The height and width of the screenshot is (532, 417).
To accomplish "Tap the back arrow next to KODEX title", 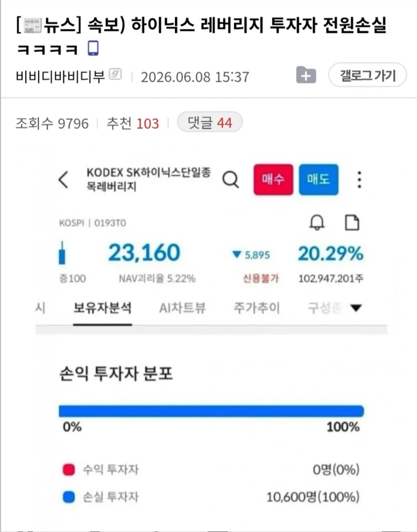I will (64, 180).
